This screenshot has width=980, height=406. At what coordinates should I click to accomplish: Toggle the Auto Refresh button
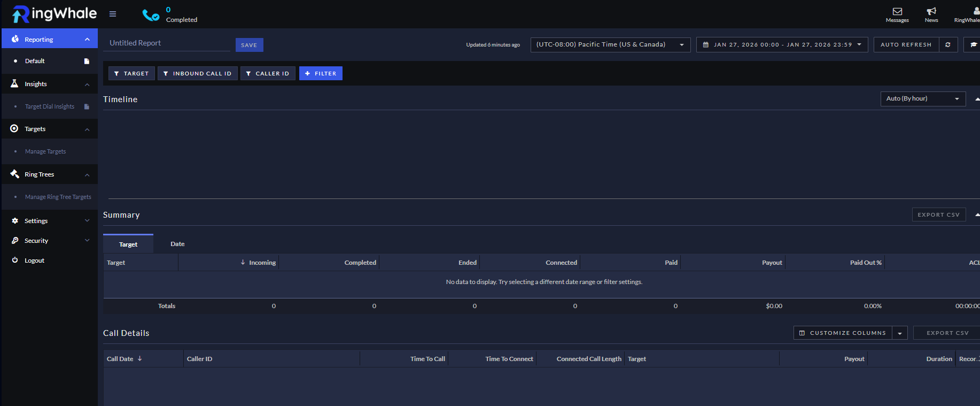coord(906,45)
